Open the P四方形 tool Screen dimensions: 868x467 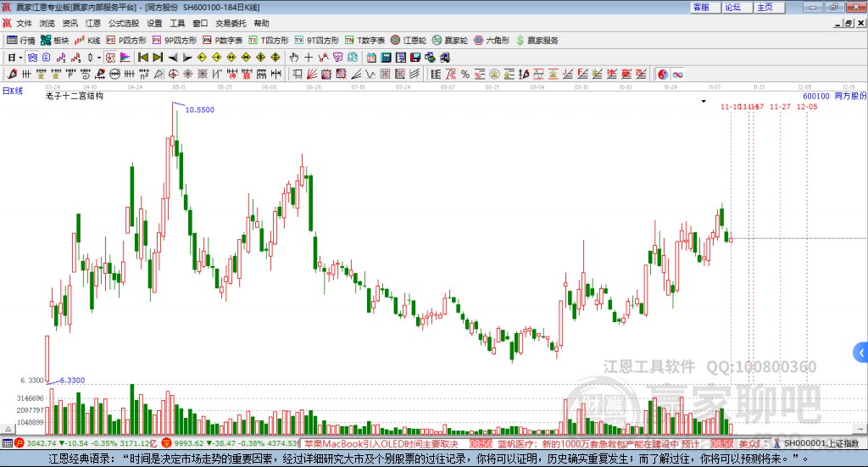[x=126, y=41]
